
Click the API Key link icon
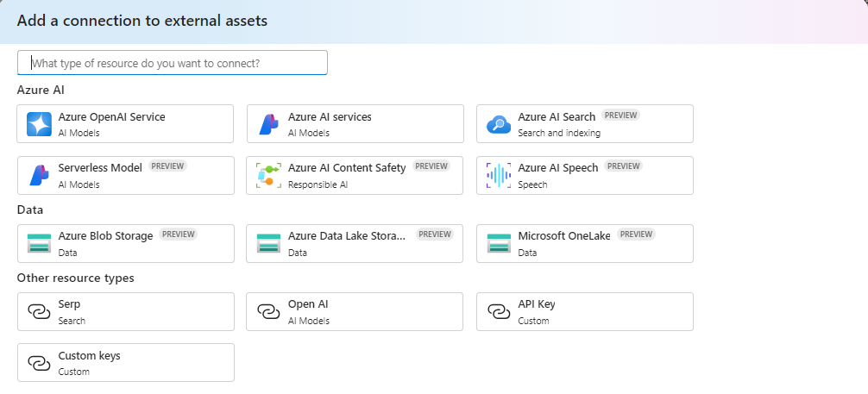coord(499,311)
